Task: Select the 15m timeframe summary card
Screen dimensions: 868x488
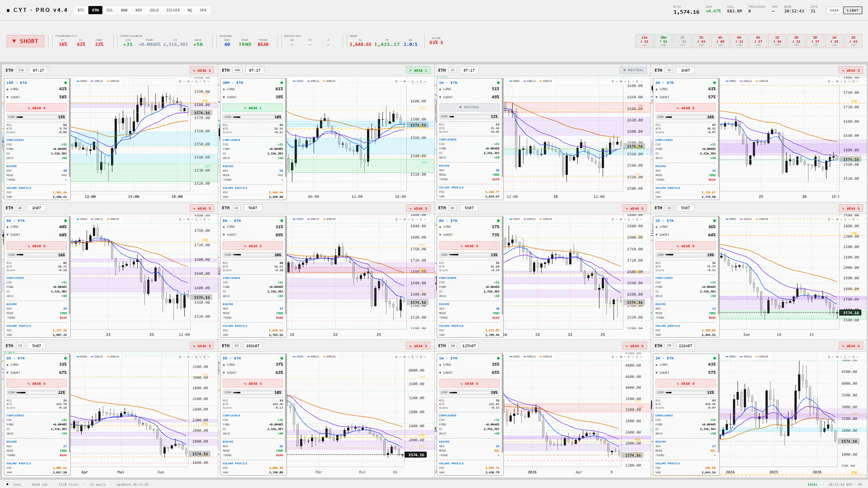Action: pyautogui.click(x=644, y=41)
